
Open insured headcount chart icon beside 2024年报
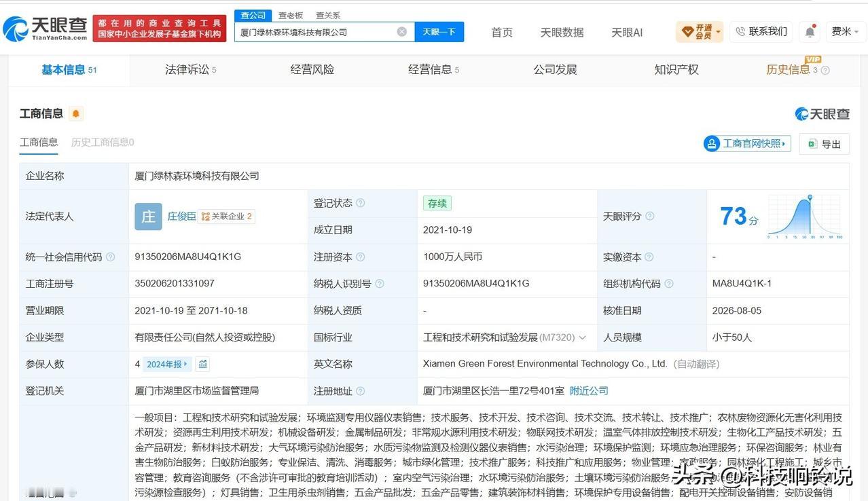pos(202,365)
